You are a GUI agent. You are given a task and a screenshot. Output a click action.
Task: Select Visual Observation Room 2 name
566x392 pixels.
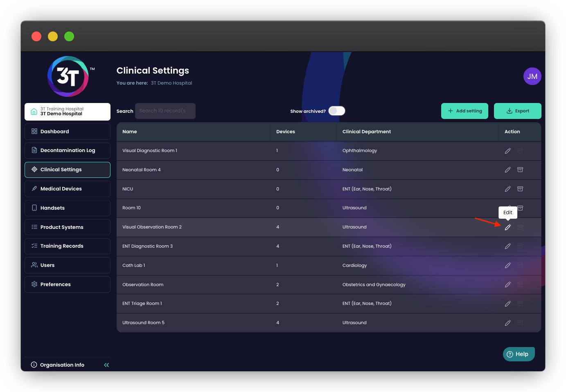(x=152, y=227)
